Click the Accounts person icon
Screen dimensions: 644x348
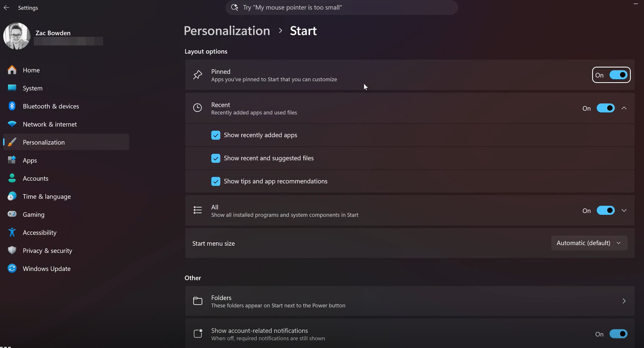[12, 178]
